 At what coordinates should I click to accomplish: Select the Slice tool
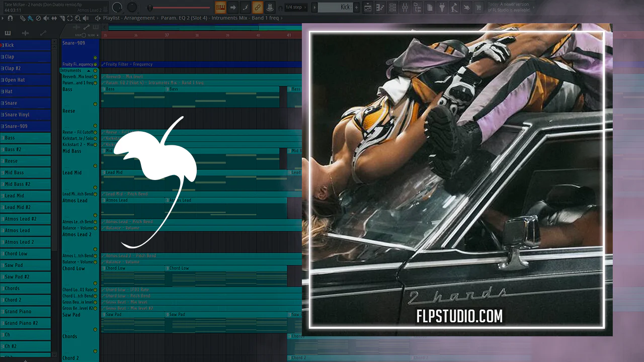[x=63, y=18]
